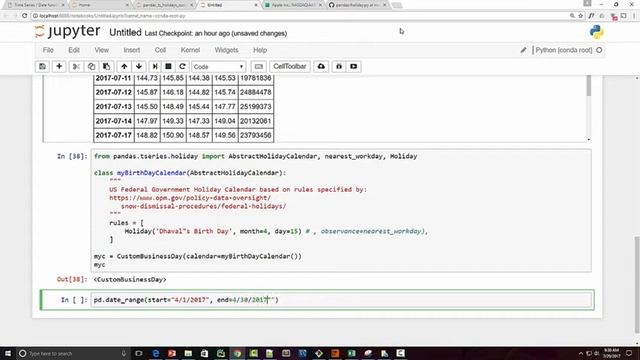Move selected cell down arrow

point(139,67)
